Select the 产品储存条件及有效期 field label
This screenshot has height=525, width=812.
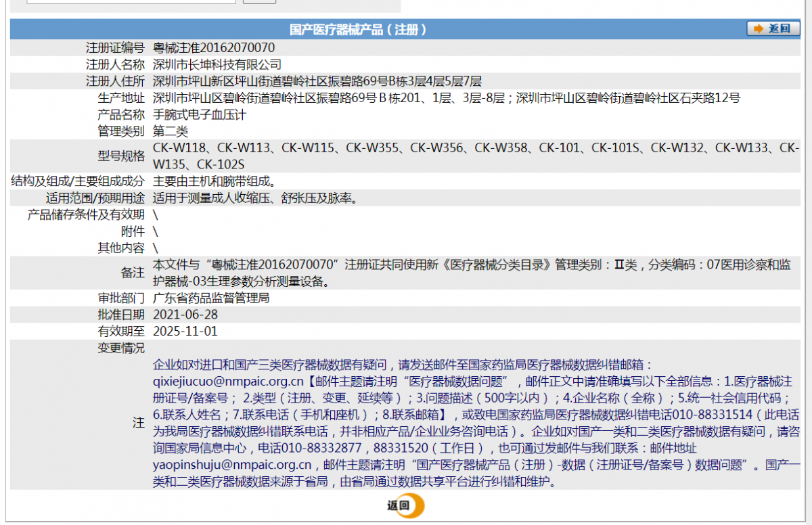click(x=86, y=215)
